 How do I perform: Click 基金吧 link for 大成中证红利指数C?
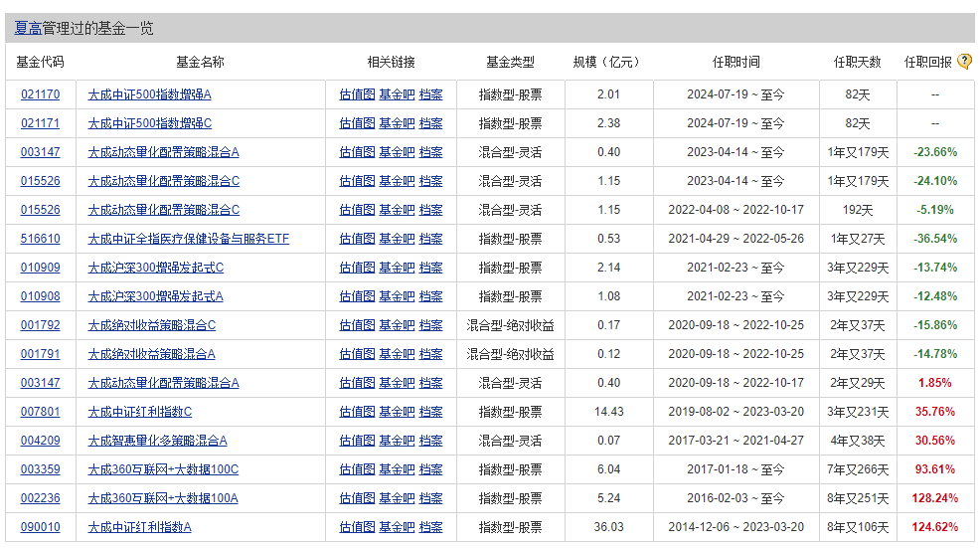(x=397, y=412)
